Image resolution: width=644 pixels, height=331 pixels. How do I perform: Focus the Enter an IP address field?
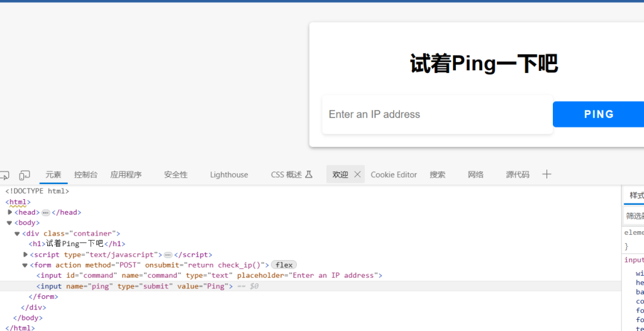[x=438, y=114]
